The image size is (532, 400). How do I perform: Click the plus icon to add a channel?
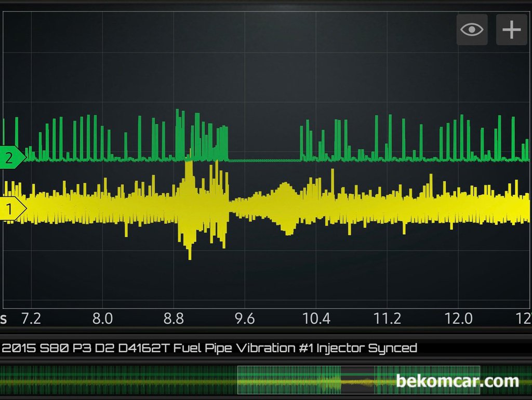(x=511, y=30)
